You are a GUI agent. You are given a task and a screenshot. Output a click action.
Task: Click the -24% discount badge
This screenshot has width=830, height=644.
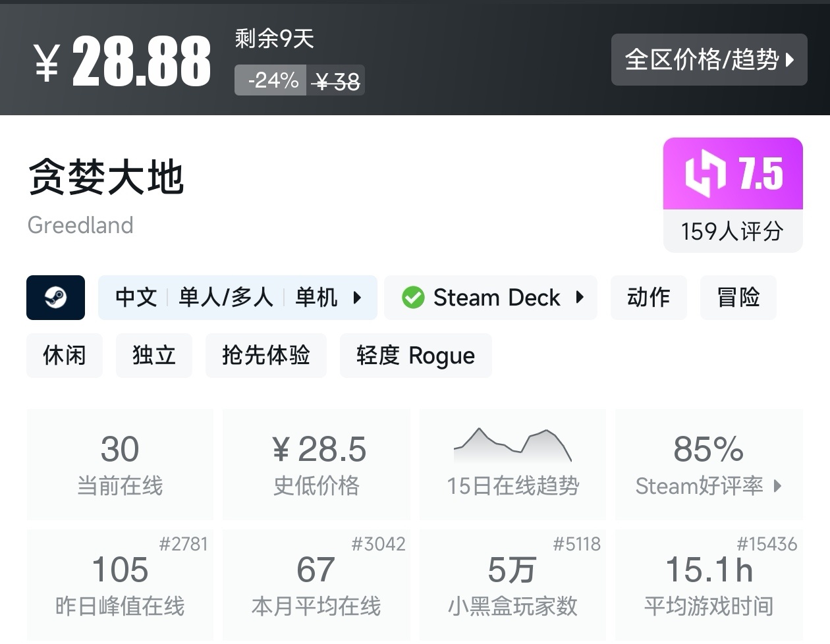[x=272, y=80]
